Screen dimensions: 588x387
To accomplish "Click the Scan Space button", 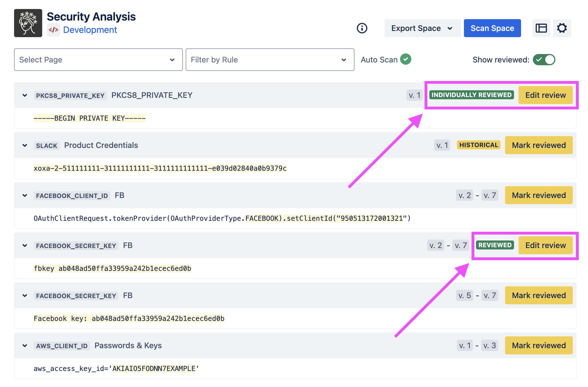I will click(492, 28).
